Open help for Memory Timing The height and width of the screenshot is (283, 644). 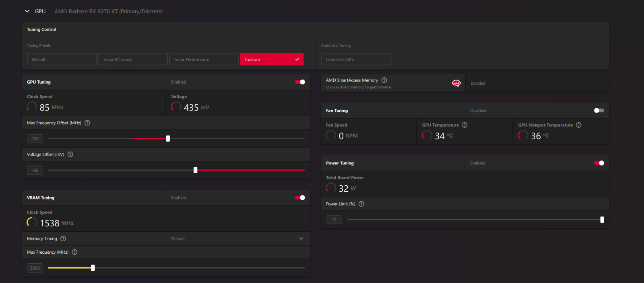(x=63, y=238)
